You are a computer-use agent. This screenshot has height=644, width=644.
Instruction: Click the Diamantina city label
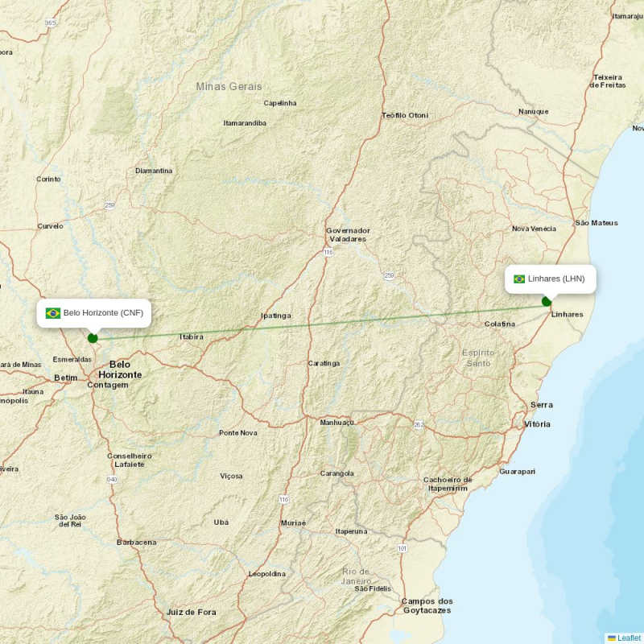click(154, 171)
